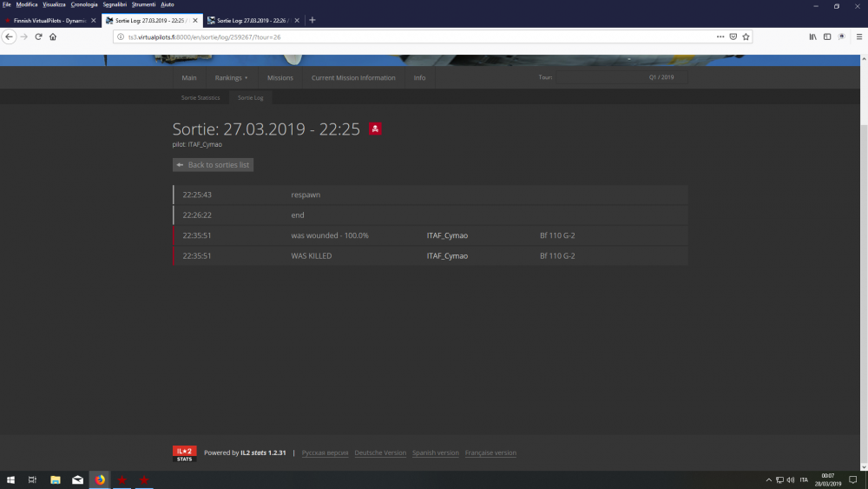The height and width of the screenshot is (489, 868).
Task: Open a new browser tab with plus
Action: [312, 20]
